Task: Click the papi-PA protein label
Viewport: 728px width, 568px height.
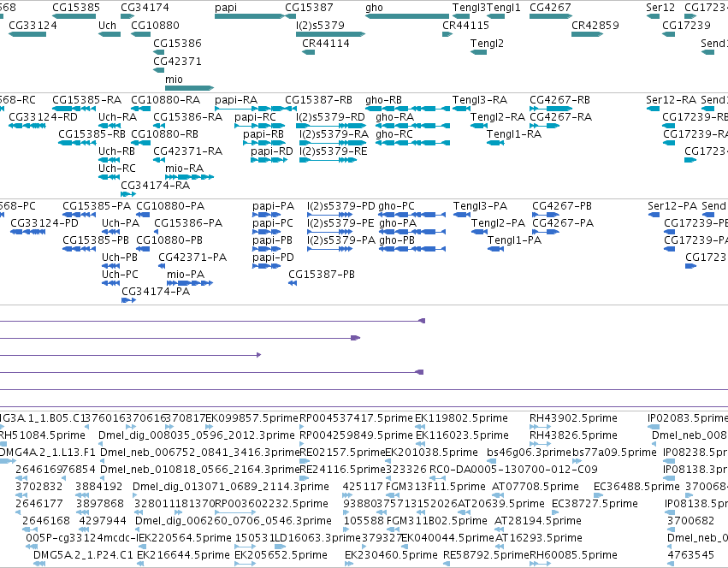Action: (274, 206)
